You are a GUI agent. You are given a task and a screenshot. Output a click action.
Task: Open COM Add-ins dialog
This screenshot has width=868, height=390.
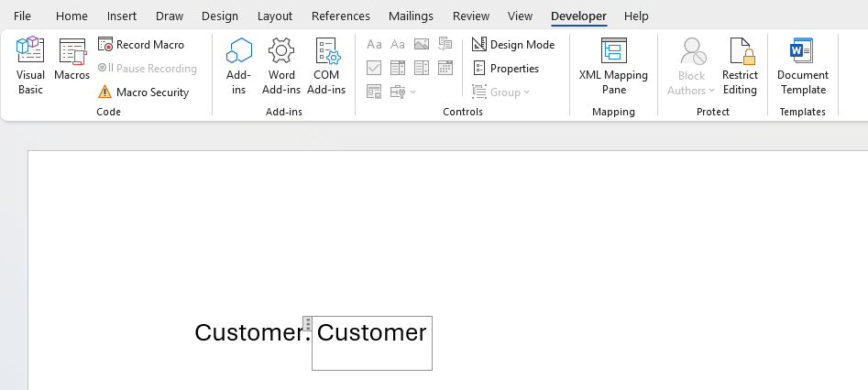pos(326,67)
